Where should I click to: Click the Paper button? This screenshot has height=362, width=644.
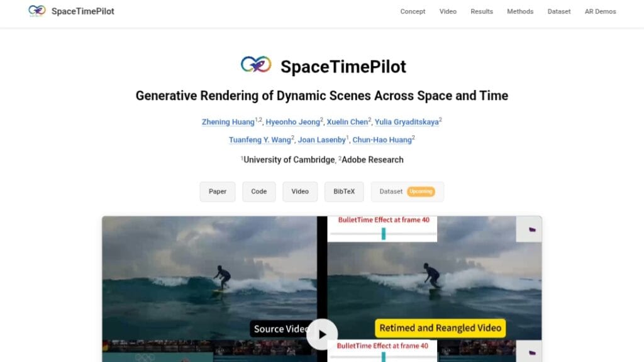tap(218, 192)
